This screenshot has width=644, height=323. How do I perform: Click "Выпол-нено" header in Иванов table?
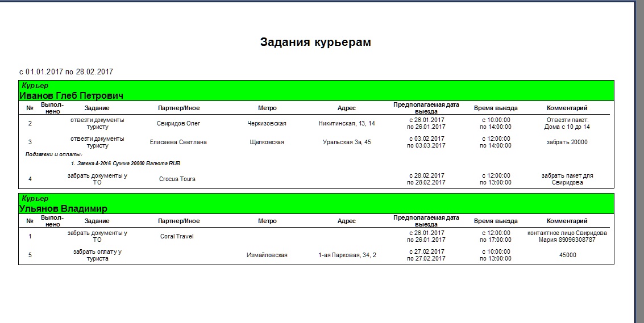click(x=52, y=108)
